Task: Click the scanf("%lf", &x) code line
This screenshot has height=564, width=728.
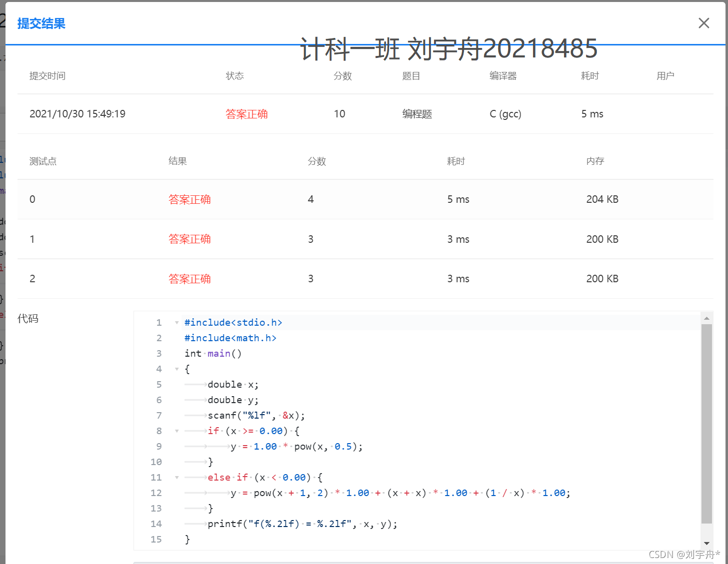Action: coord(256,416)
